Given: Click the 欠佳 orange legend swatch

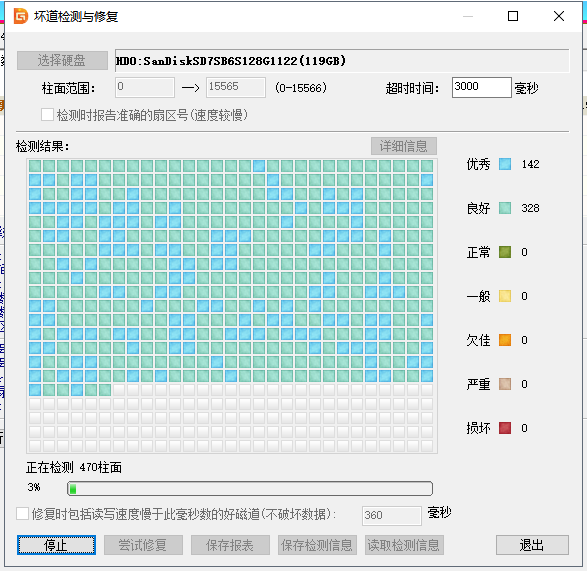Looking at the screenshot, I should click(505, 340).
